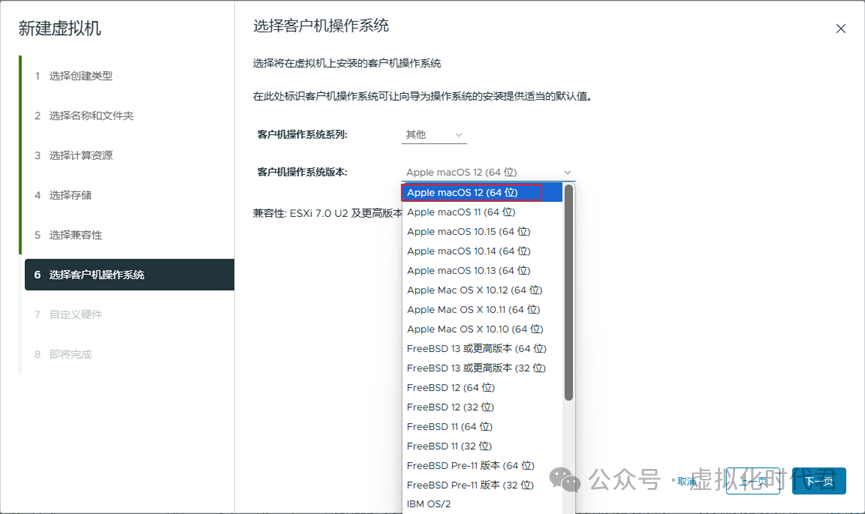Screen dimensions: 865x514
Task: Select Apple macOS 11 (64 位) option
Action: [x=482, y=212]
